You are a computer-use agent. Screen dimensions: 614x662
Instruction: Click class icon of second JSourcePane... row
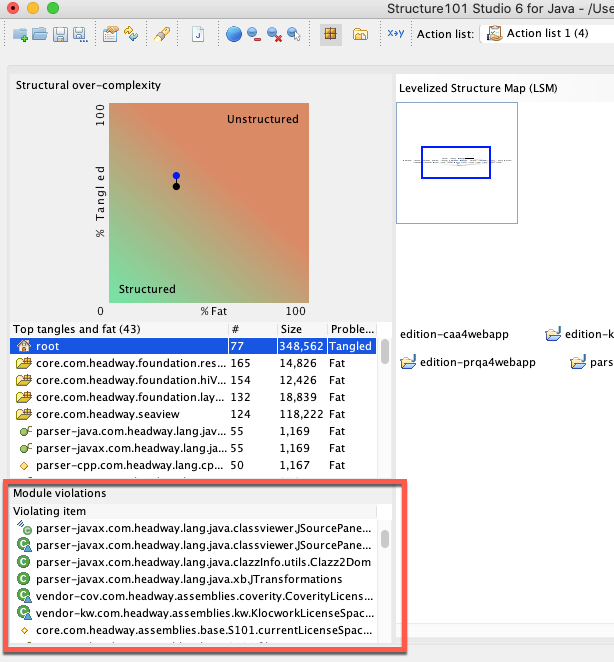click(x=24, y=545)
